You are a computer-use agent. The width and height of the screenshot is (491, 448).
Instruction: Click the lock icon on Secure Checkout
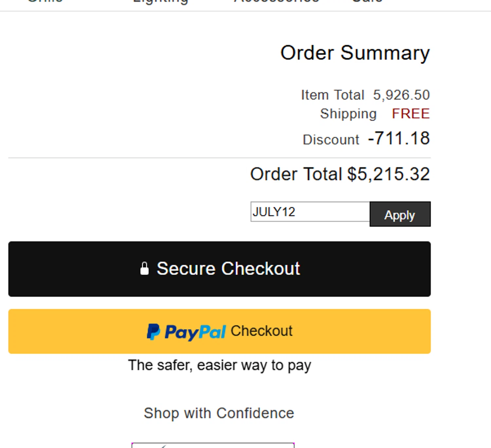pyautogui.click(x=144, y=269)
